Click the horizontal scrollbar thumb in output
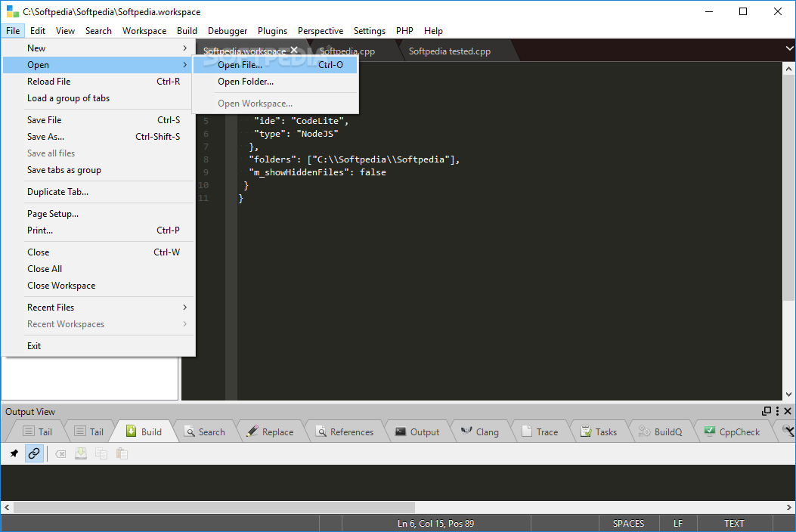The height and width of the screenshot is (532, 796). (x=214, y=507)
